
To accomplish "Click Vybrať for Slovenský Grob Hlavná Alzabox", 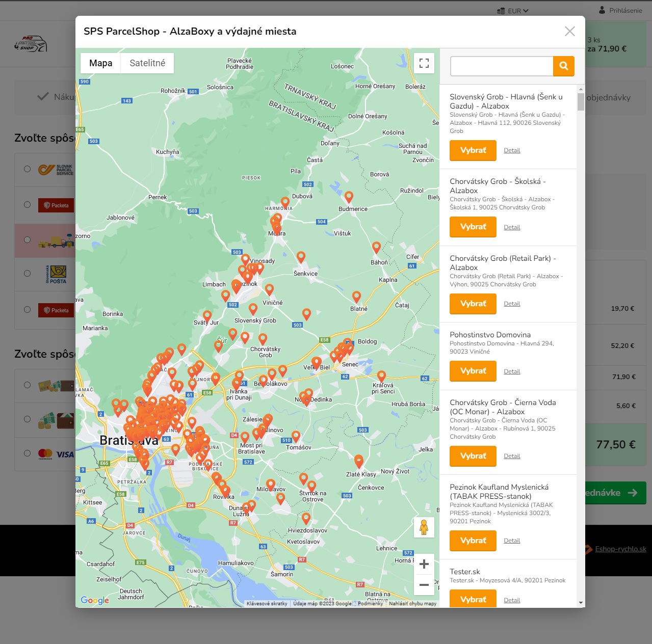I will [x=473, y=150].
